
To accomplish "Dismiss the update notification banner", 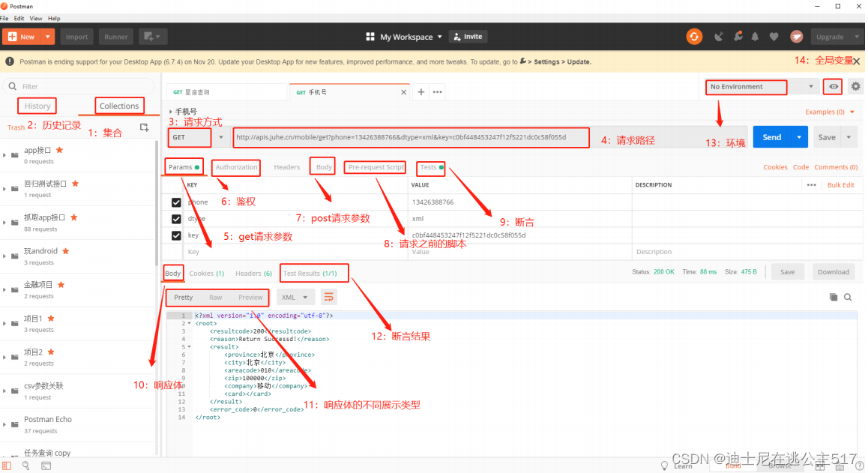I will pos(856,61).
